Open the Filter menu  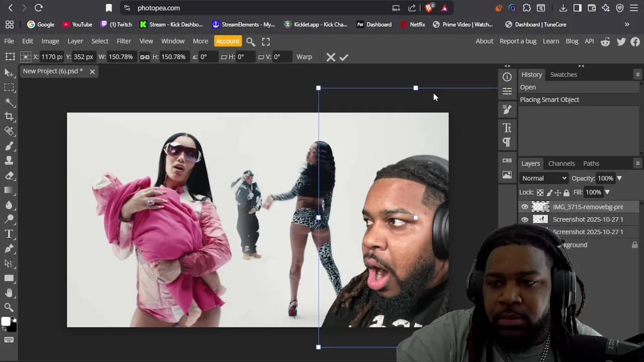124,41
